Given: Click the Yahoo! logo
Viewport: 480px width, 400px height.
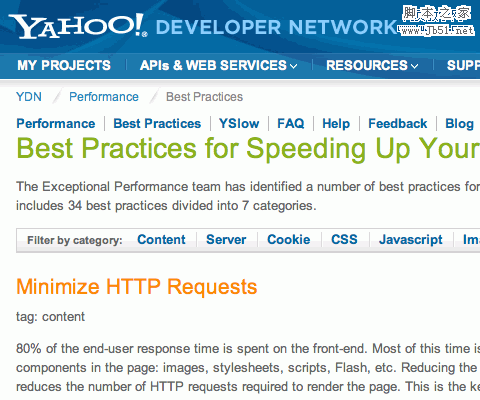Looking at the screenshot, I should point(78,26).
